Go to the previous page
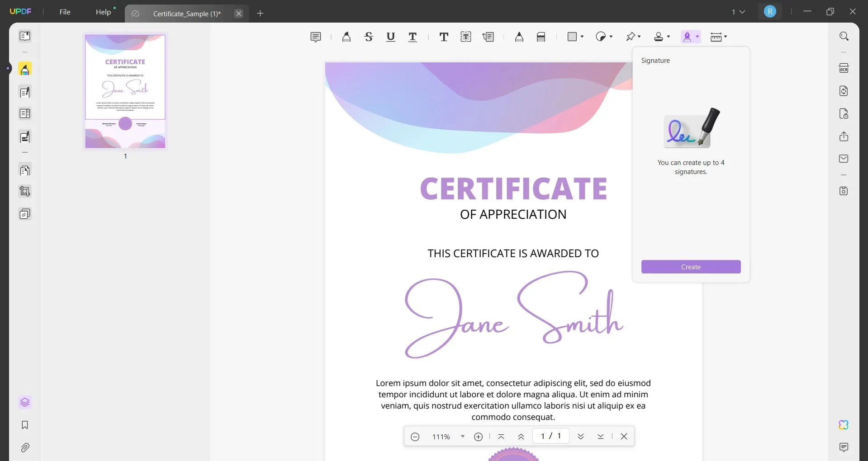The height and width of the screenshot is (461, 868). [x=521, y=437]
